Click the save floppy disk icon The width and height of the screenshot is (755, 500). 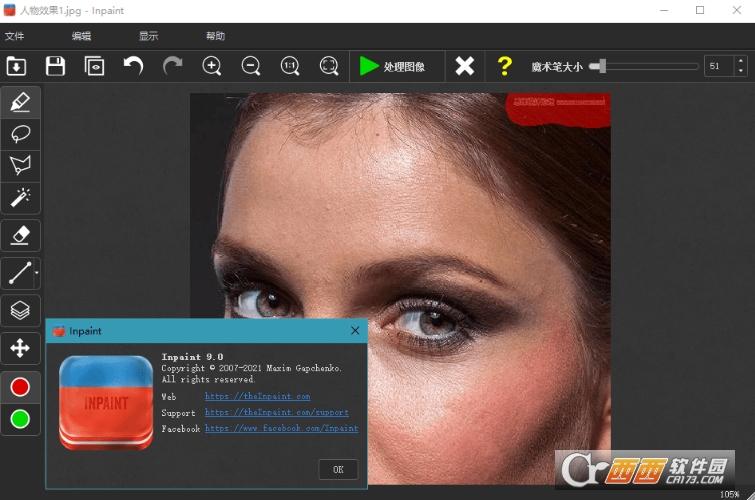click(55, 66)
